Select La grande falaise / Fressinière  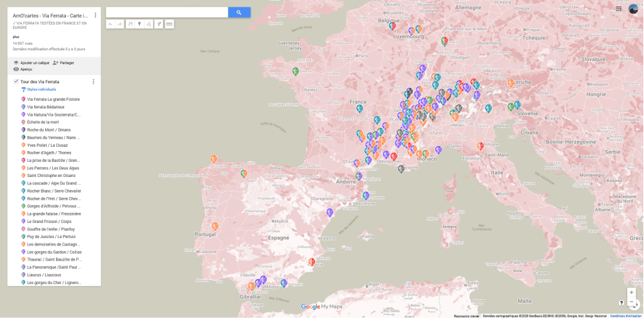pyautogui.click(x=54, y=214)
